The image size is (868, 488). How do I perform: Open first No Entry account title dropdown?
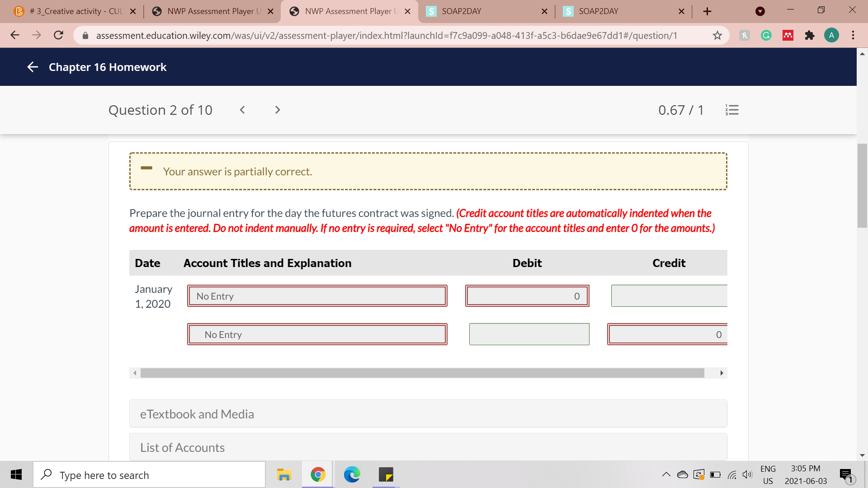pos(317,296)
